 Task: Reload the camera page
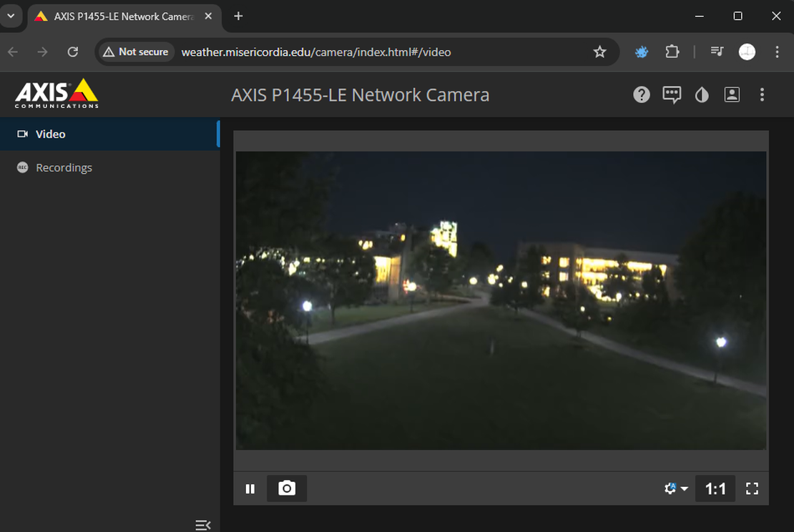click(x=73, y=51)
